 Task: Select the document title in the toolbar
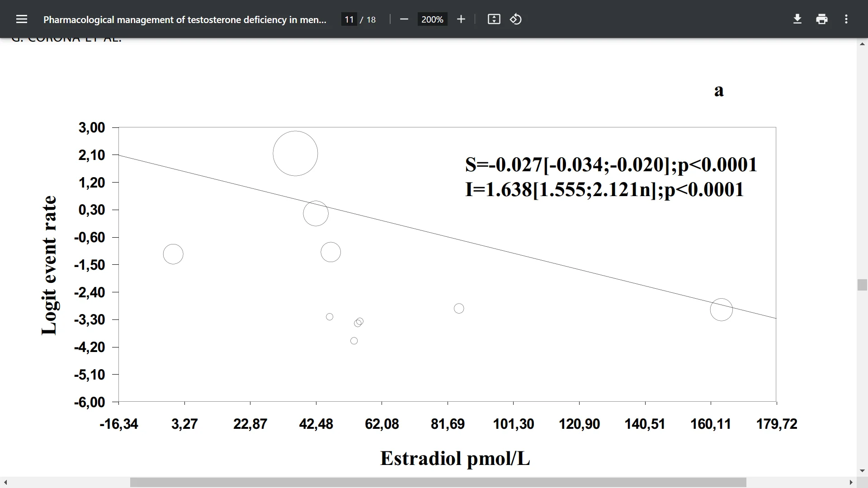(184, 19)
